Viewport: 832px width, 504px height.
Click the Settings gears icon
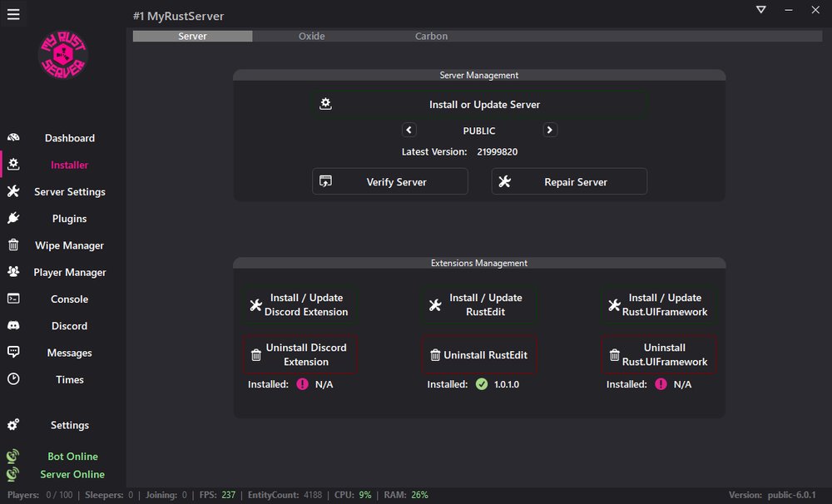point(13,424)
